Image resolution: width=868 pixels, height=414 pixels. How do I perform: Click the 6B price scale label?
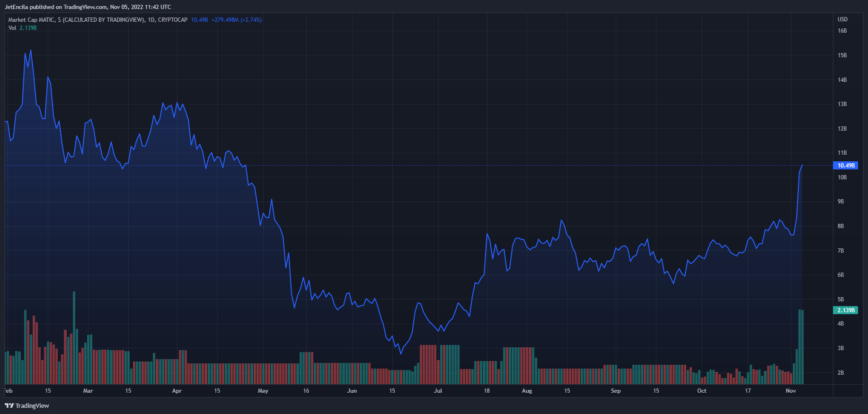pos(841,275)
